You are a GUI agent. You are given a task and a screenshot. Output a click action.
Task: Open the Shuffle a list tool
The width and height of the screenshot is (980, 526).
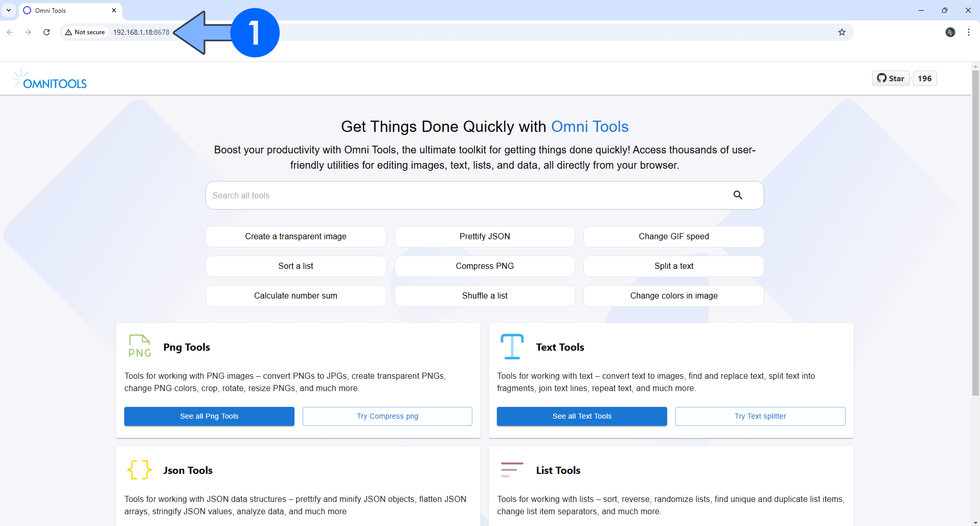click(485, 296)
